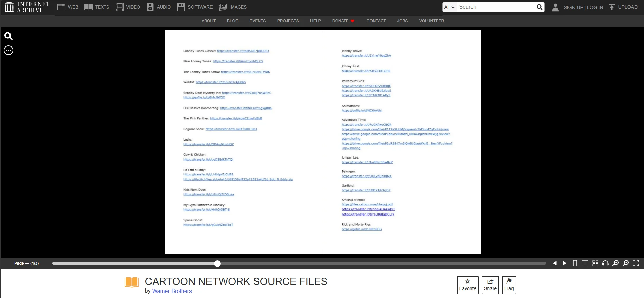The height and width of the screenshot is (298, 644).
Task: Click Sign Up | Log In link
Action: (583, 7)
